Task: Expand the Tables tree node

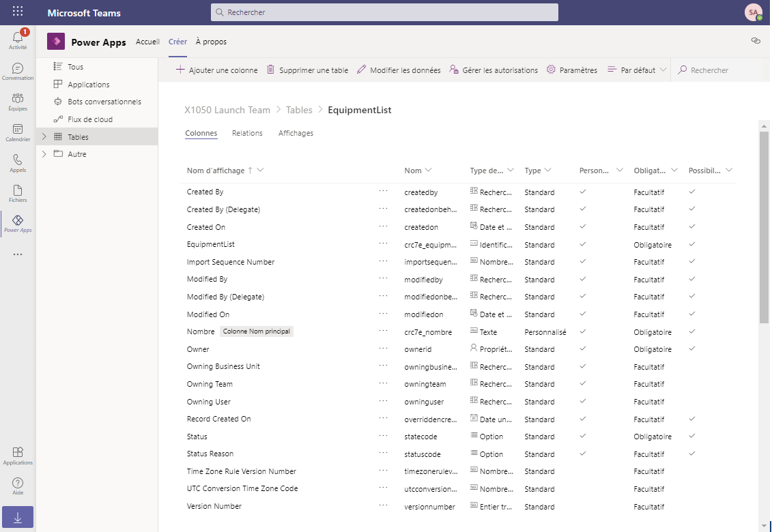Action: click(44, 136)
